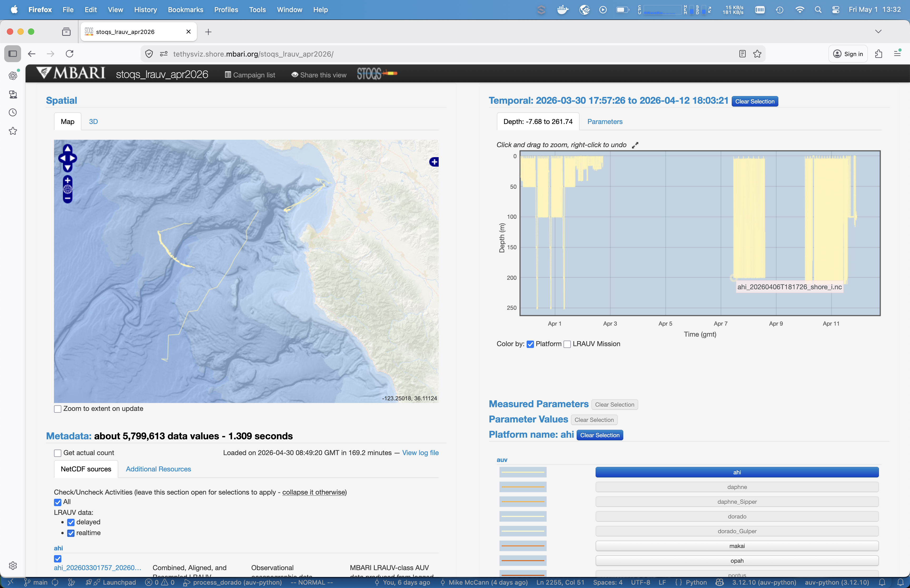
Task: Expand the Measured Parameters section
Action: 538,404
